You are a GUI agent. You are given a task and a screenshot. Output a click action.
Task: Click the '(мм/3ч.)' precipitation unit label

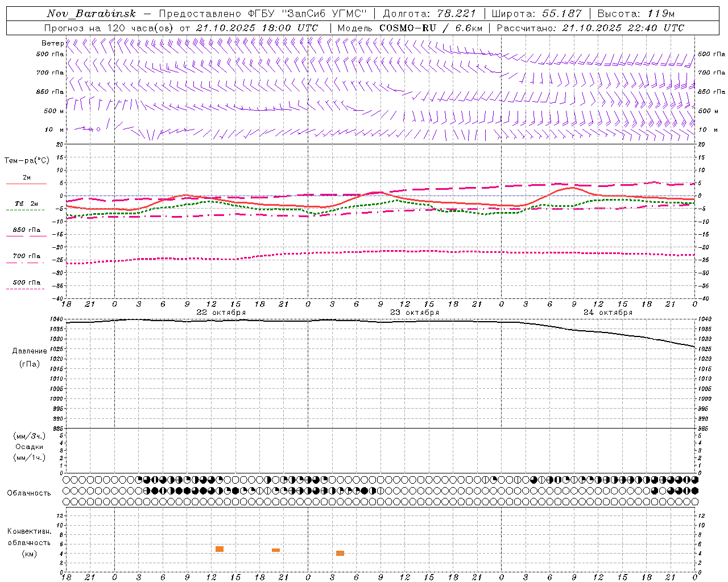tap(30, 436)
